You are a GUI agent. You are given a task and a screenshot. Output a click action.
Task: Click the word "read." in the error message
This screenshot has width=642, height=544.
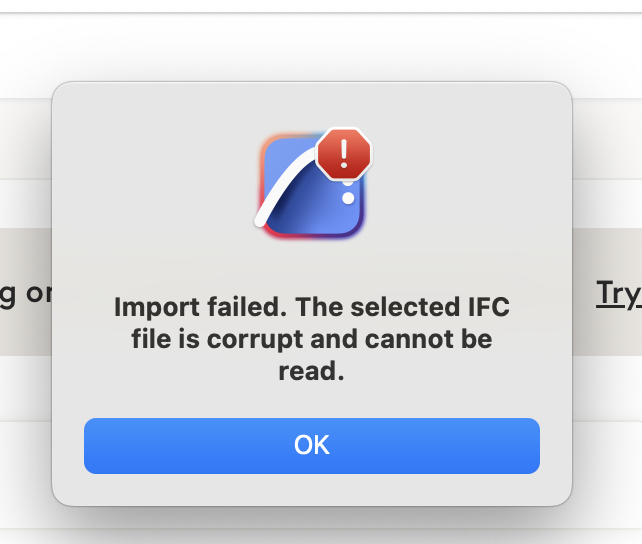pyautogui.click(x=312, y=372)
